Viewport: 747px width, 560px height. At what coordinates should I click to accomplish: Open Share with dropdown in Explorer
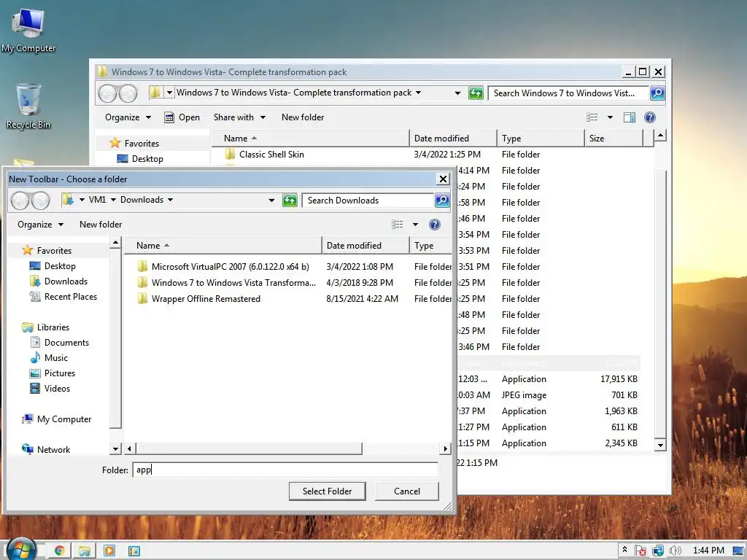[x=239, y=117]
